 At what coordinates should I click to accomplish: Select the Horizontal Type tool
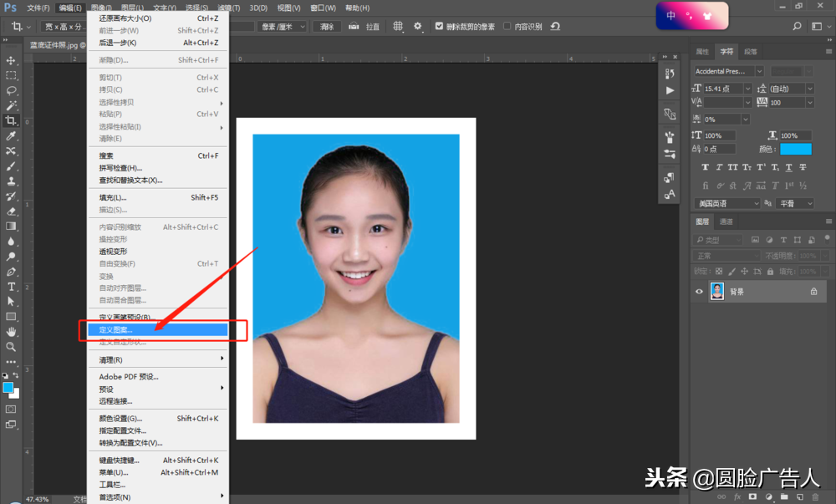pos(12,286)
